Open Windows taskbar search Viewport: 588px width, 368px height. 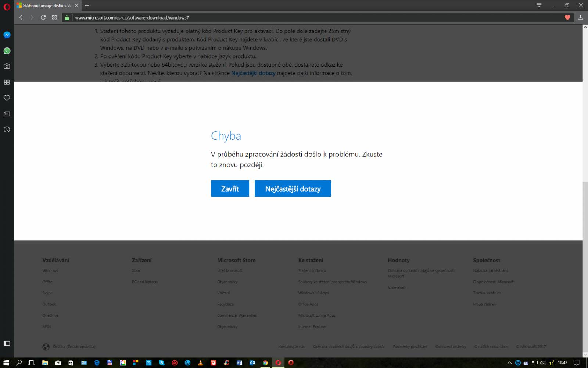[x=19, y=362]
